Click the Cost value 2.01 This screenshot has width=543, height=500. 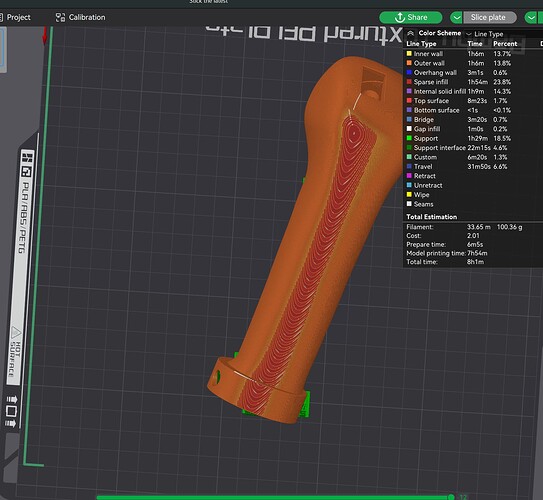pyautogui.click(x=473, y=236)
